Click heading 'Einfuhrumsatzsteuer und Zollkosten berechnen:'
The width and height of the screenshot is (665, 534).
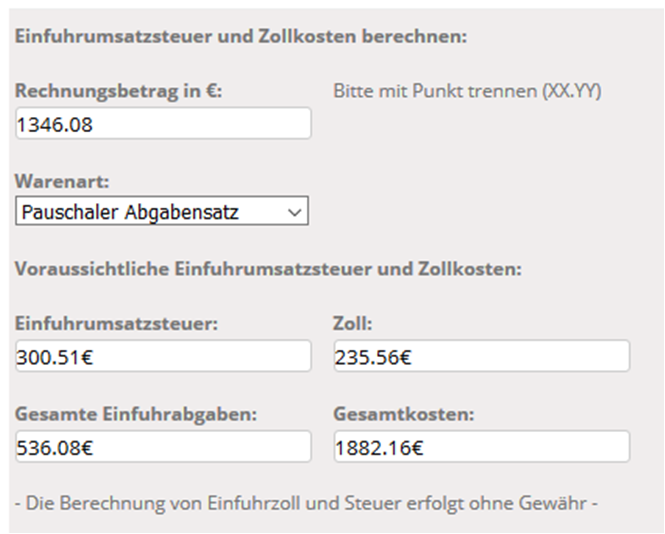pyautogui.click(x=241, y=38)
